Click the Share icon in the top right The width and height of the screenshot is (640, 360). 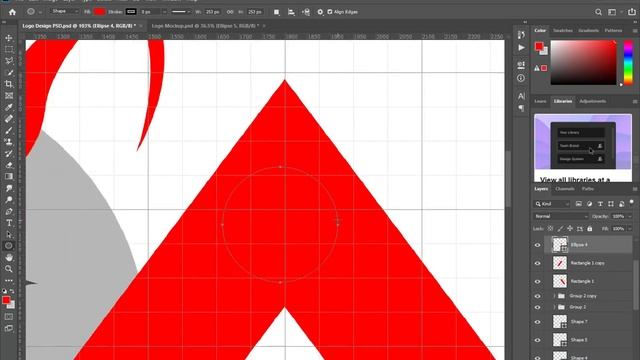[x=632, y=12]
